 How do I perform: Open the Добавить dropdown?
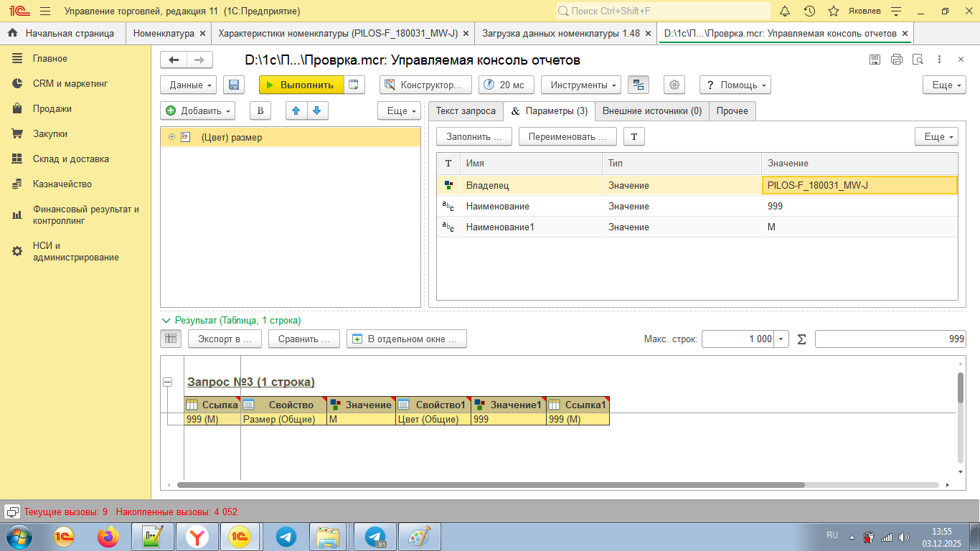click(x=197, y=110)
